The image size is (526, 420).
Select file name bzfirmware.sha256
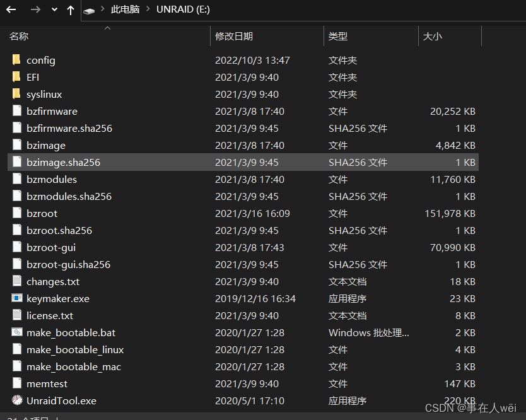tap(69, 129)
